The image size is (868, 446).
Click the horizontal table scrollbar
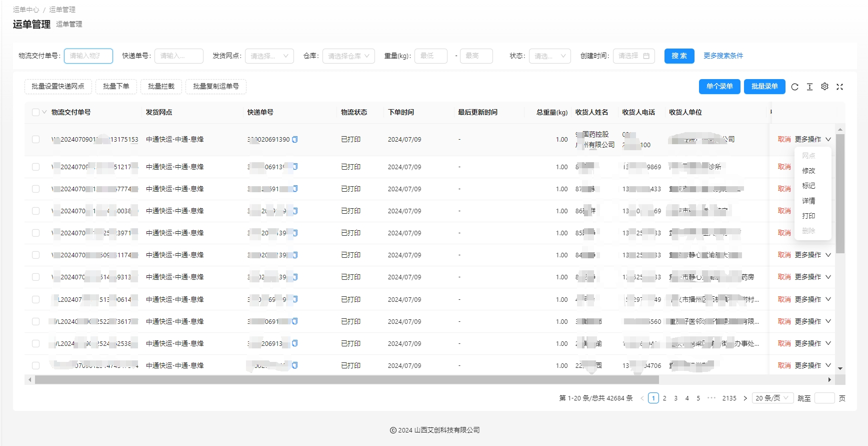click(346, 380)
